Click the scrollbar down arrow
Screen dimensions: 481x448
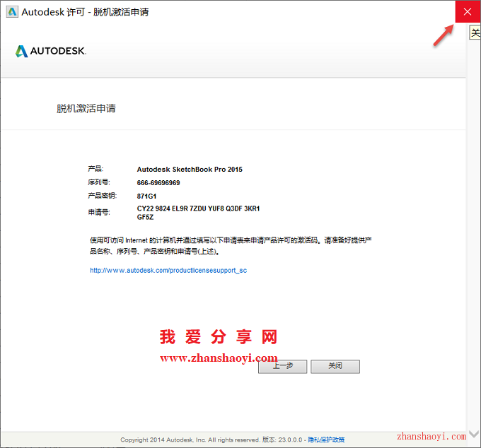point(474,434)
